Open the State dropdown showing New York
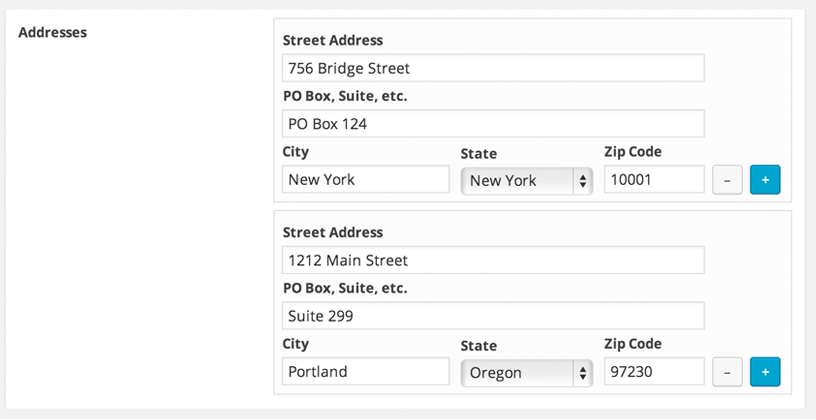The height and width of the screenshot is (420, 816). (526, 181)
